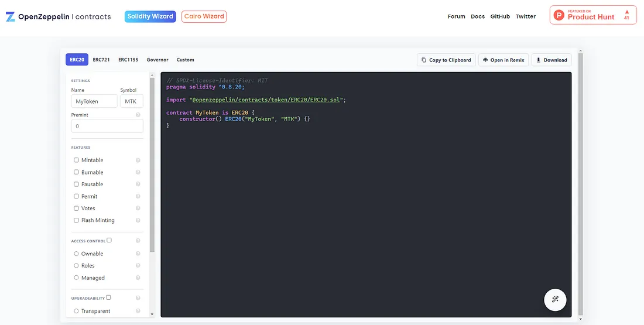Click the SPDX license comment line
The height and width of the screenshot is (325, 644).
point(217,81)
